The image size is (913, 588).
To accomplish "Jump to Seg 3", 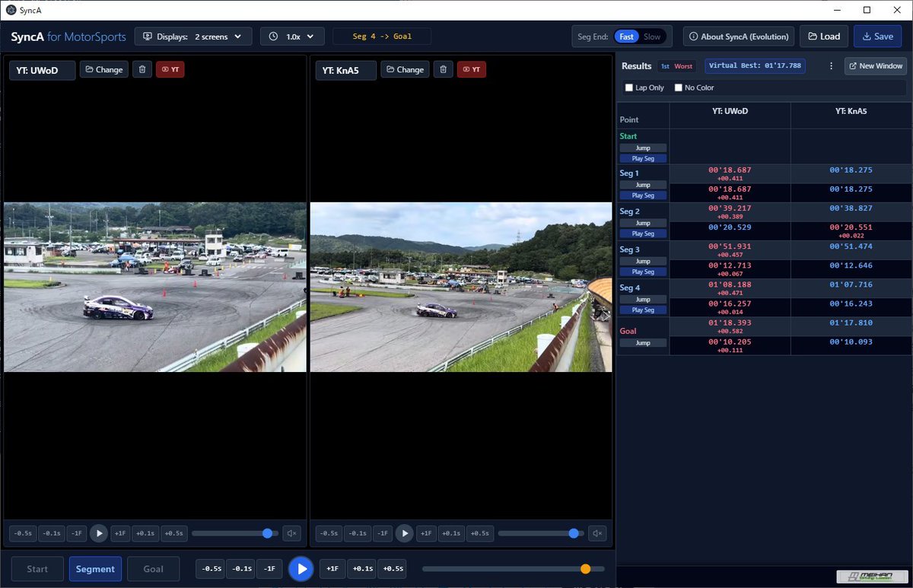I will (x=643, y=261).
